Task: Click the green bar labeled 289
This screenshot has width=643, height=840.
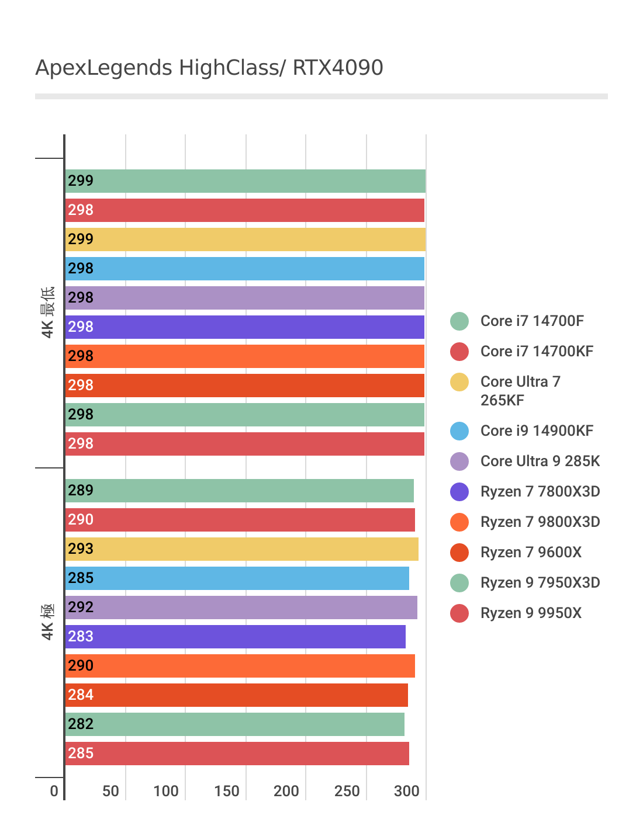Action: point(239,491)
